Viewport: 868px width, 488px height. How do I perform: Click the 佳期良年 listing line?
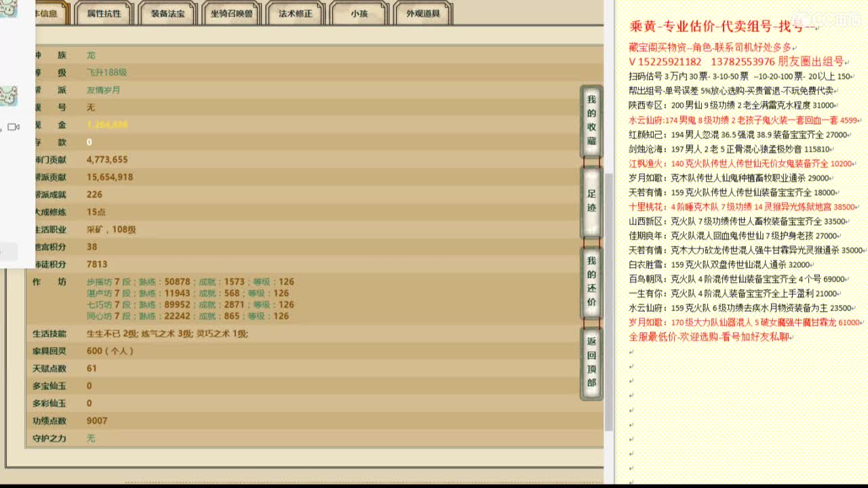pyautogui.click(x=734, y=236)
